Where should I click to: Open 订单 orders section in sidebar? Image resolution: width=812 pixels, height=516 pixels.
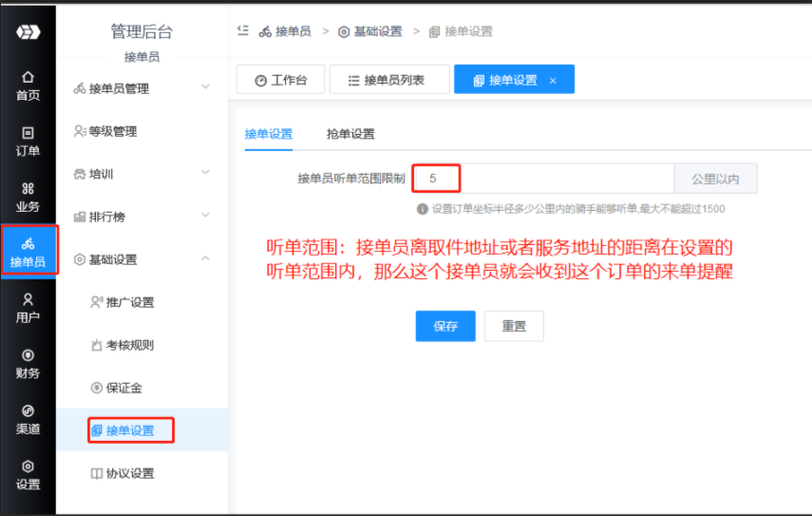[x=28, y=141]
